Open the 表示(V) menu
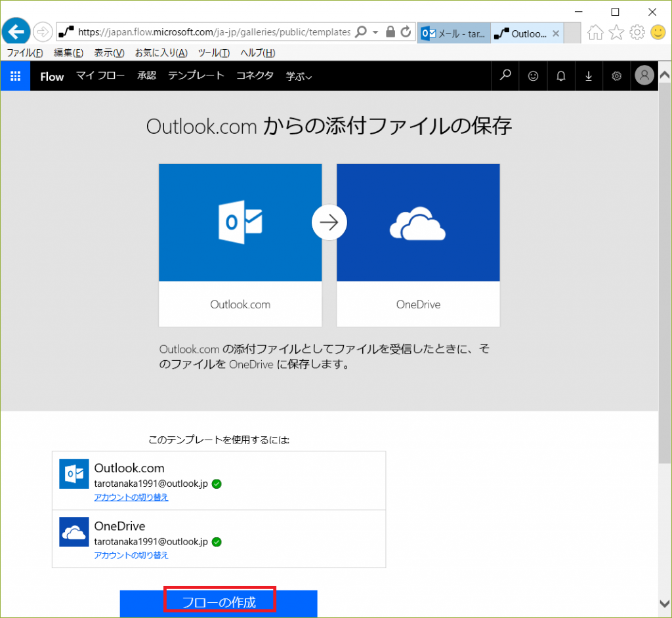 coord(110,52)
